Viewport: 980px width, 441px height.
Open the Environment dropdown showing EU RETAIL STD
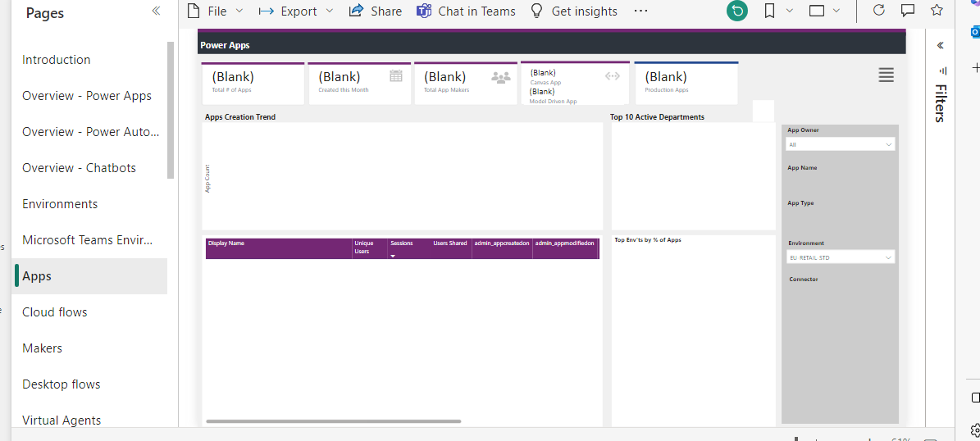[840, 257]
